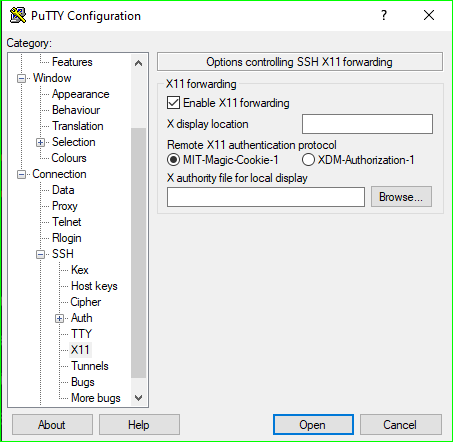Click the X display location field
This screenshot has height=442, width=453.
[367, 124]
